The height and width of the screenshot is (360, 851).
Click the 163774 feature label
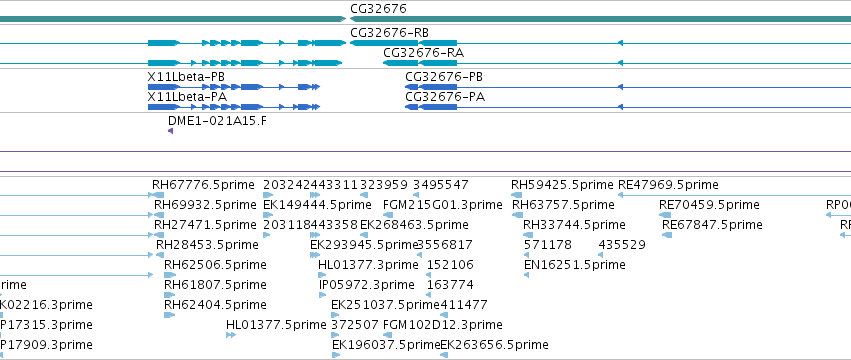coord(450,285)
